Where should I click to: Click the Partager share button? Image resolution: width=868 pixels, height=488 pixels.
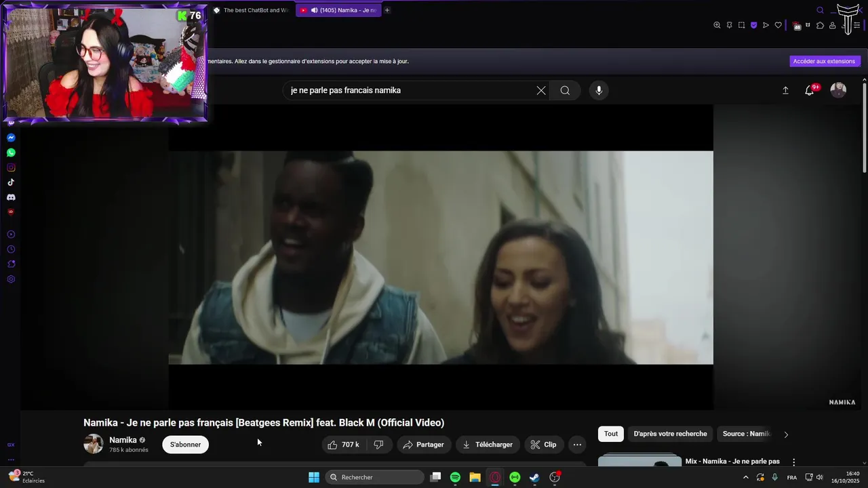(424, 445)
